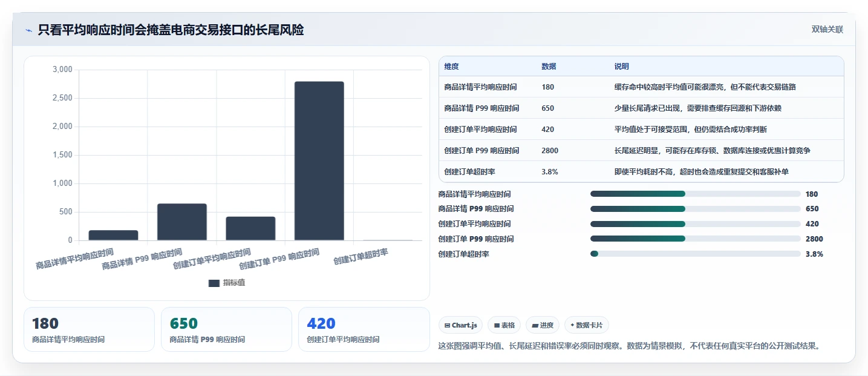Click the 商品详情 P99 响应时间 chart bar

pyautogui.click(x=182, y=222)
